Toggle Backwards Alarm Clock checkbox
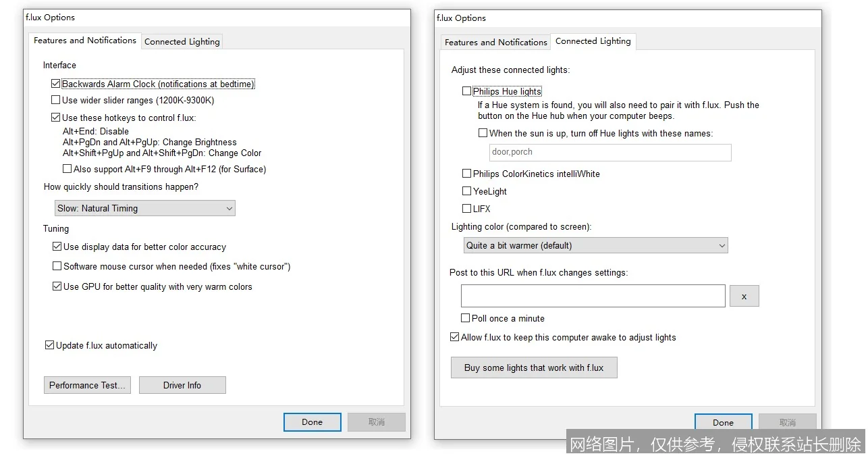 click(56, 84)
